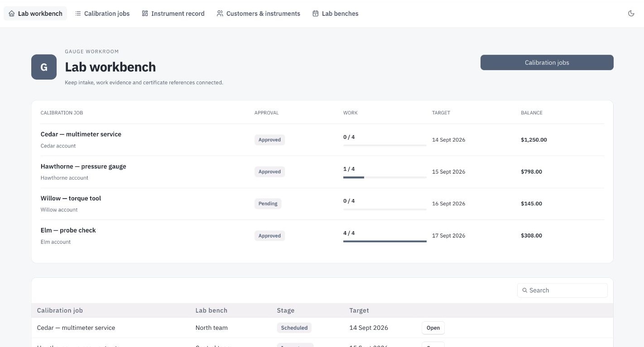This screenshot has width=644, height=347.
Task: Click the home icon in Lab workbench tab
Action: tap(12, 14)
